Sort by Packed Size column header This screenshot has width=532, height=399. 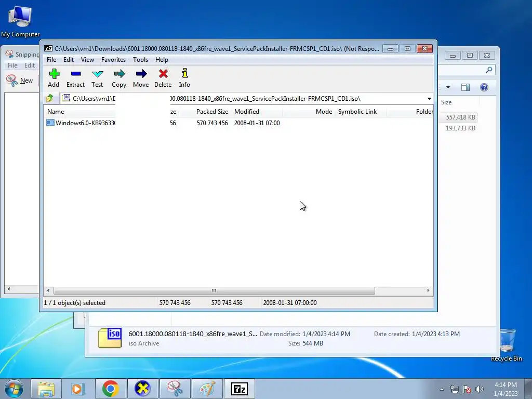click(x=212, y=111)
